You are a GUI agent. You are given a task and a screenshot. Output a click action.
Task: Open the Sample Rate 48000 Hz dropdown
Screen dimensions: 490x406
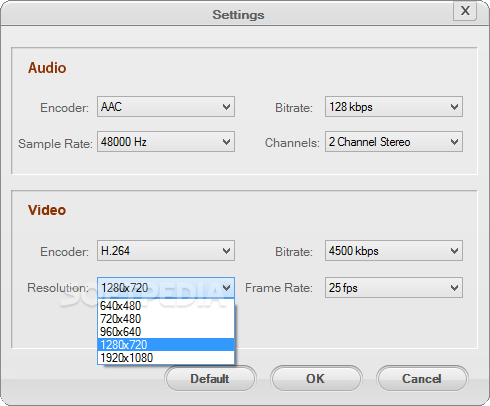coord(166,142)
